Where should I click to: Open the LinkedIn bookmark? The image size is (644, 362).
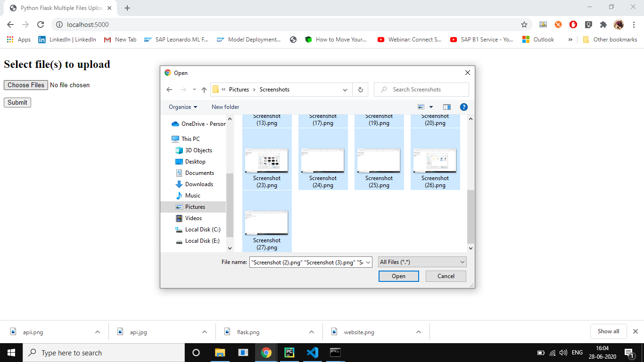67,40
